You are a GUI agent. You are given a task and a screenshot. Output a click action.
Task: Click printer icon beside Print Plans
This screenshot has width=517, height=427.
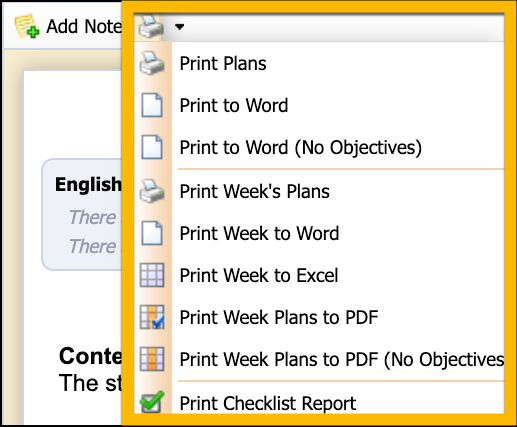click(x=152, y=63)
